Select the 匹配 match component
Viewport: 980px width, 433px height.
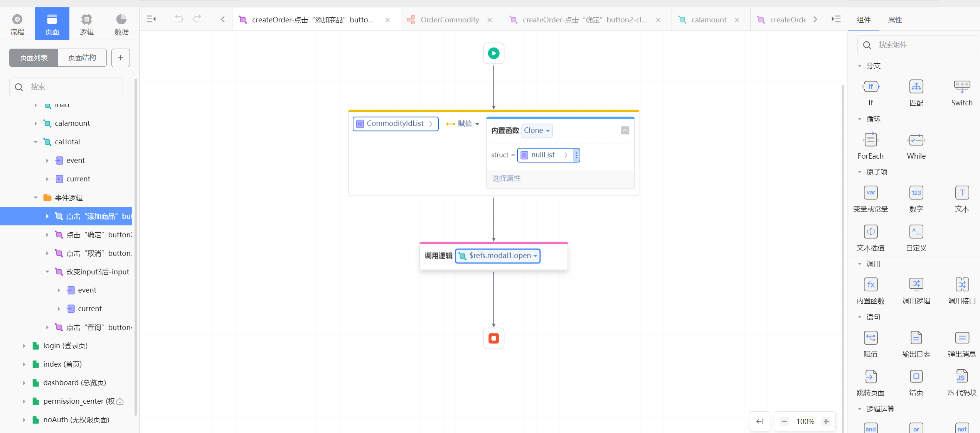click(x=916, y=93)
